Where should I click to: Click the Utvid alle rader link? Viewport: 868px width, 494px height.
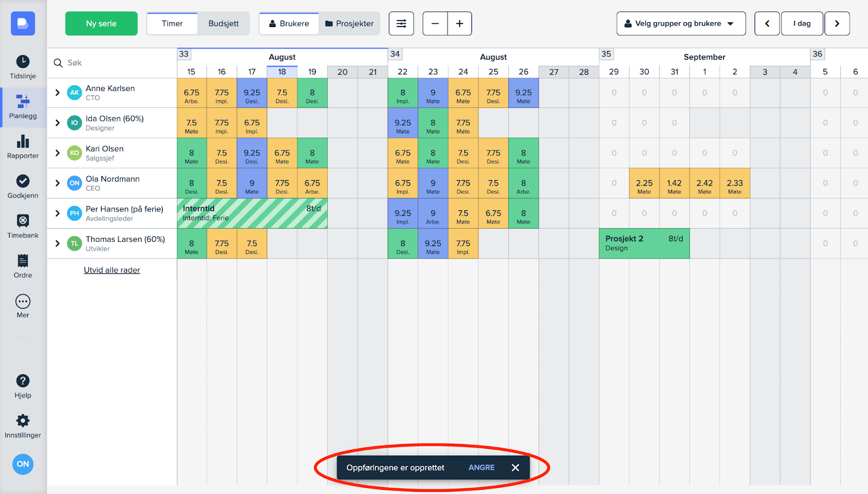(112, 270)
